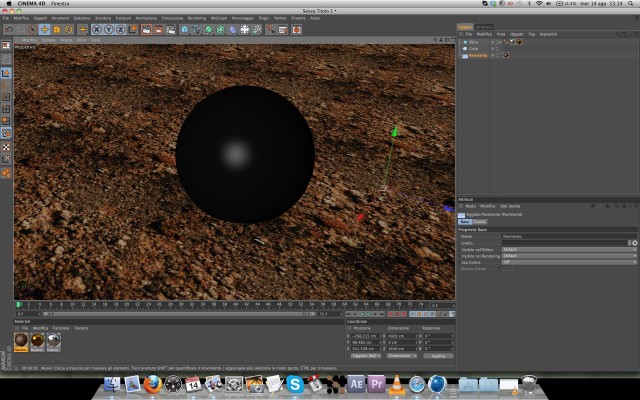Open Skype from the dock
Image resolution: width=640 pixels, height=400 pixels.
[x=295, y=383]
